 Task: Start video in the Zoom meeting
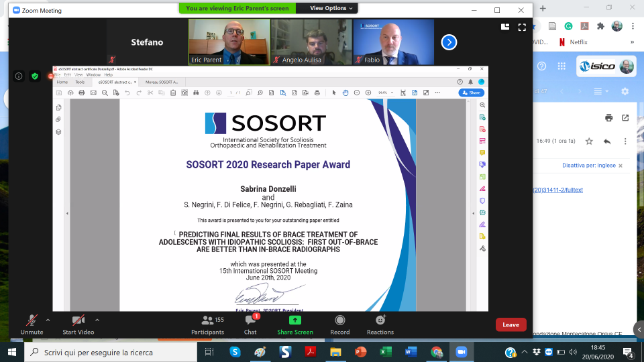coord(78,324)
